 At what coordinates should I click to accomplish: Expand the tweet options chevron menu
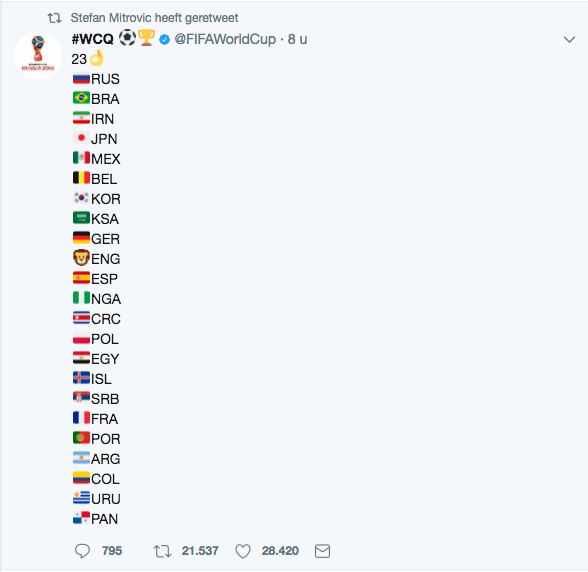[569, 39]
